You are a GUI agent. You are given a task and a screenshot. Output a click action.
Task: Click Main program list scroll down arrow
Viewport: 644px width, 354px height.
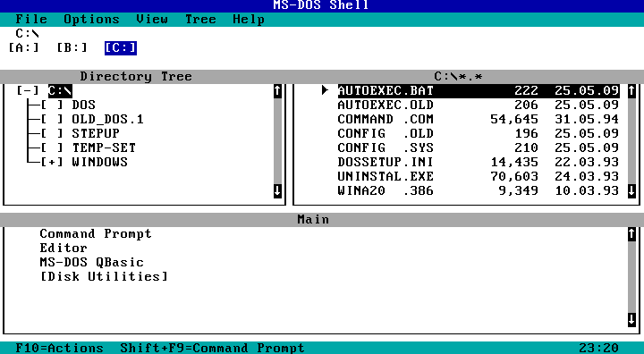[631, 319]
